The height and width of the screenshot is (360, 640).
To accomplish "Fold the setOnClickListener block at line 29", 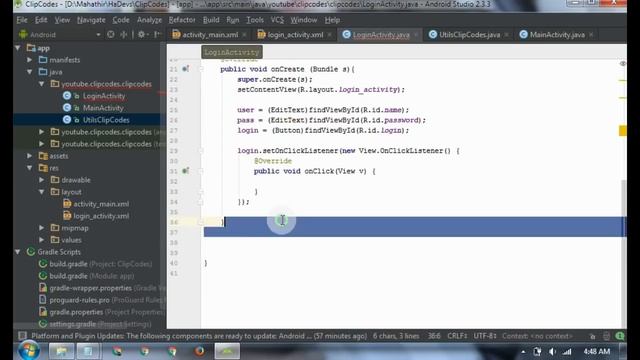I will coord(201,151).
